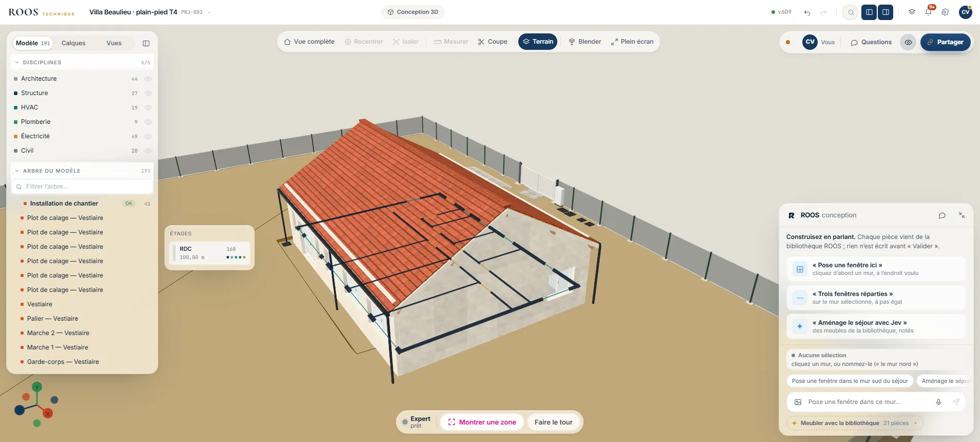
Task: Hide the Structure discipline
Action: click(x=148, y=93)
